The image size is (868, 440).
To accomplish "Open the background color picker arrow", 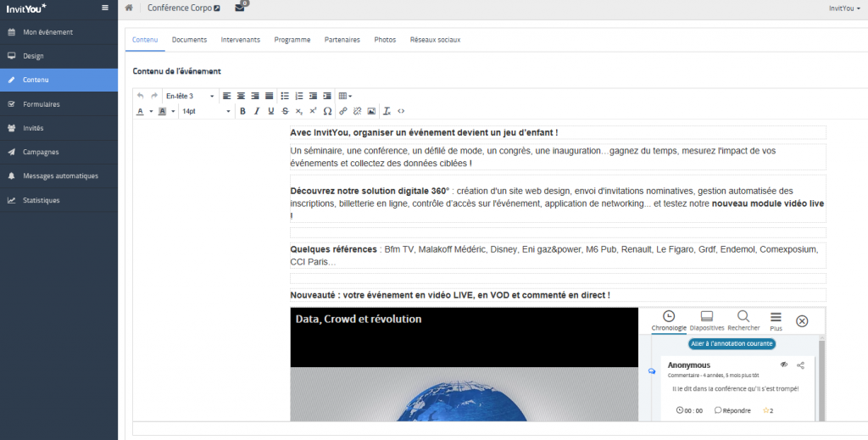I will coord(173,111).
